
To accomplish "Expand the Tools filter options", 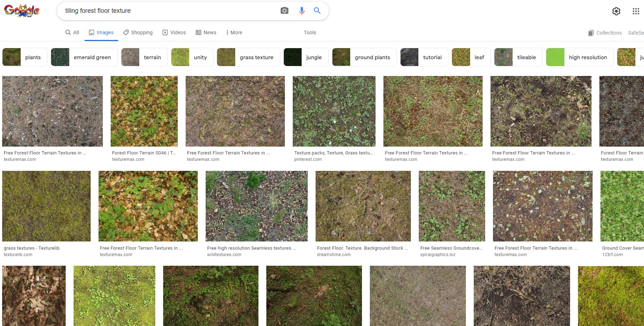I will 310,32.
